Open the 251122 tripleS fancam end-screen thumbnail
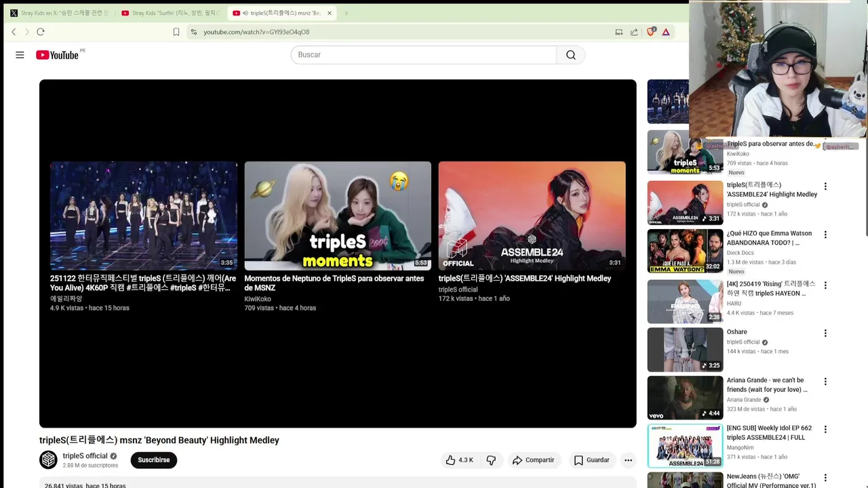 tap(144, 216)
